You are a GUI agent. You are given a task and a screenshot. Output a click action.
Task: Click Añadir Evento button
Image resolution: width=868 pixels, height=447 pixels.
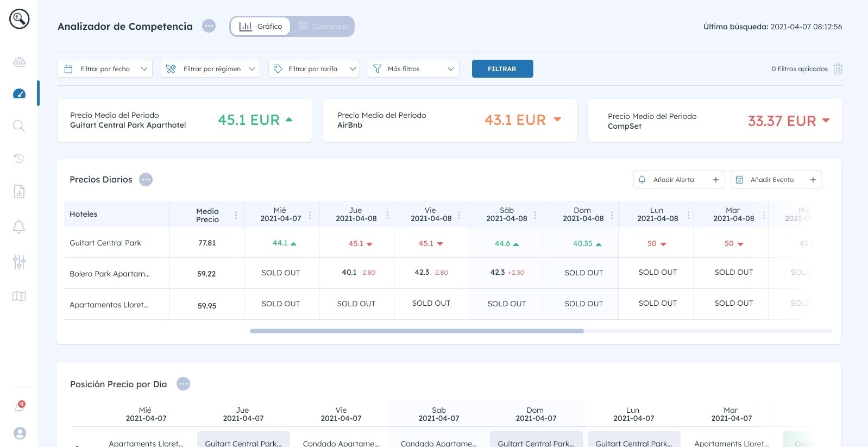776,180
